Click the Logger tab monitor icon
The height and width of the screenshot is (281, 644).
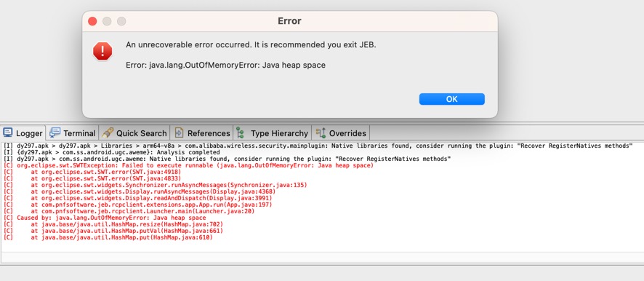click(x=8, y=132)
